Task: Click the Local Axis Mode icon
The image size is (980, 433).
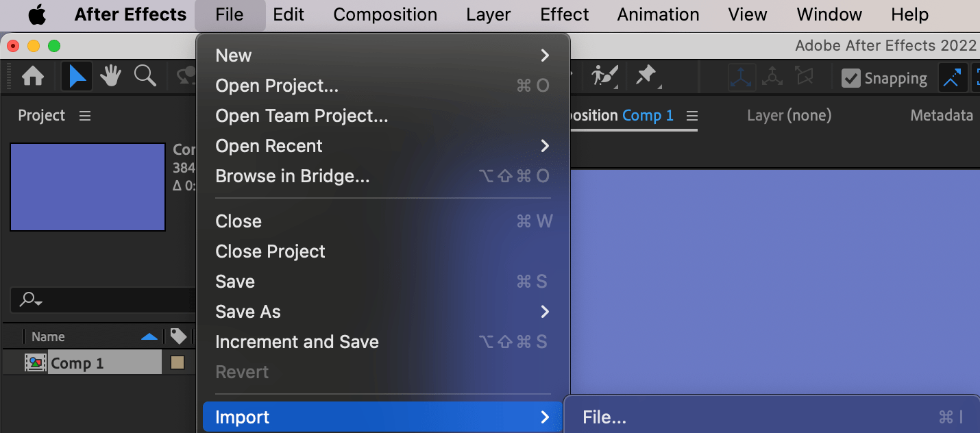Action: coord(741,77)
